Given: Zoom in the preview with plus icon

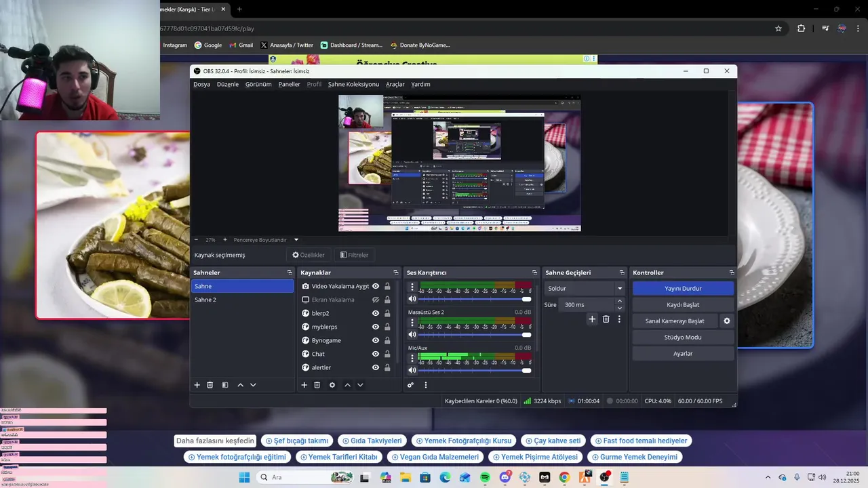Looking at the screenshot, I should pos(225,239).
